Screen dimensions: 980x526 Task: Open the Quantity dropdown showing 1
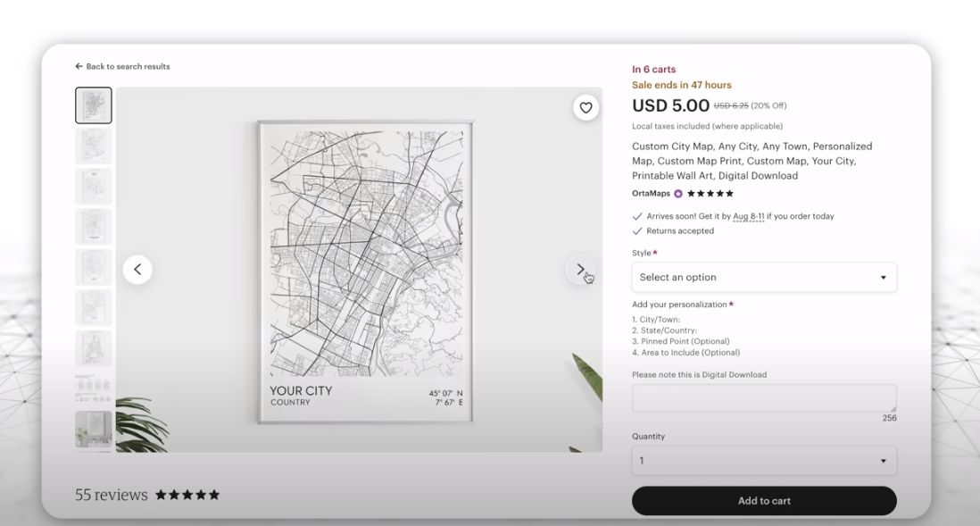[x=764, y=461]
